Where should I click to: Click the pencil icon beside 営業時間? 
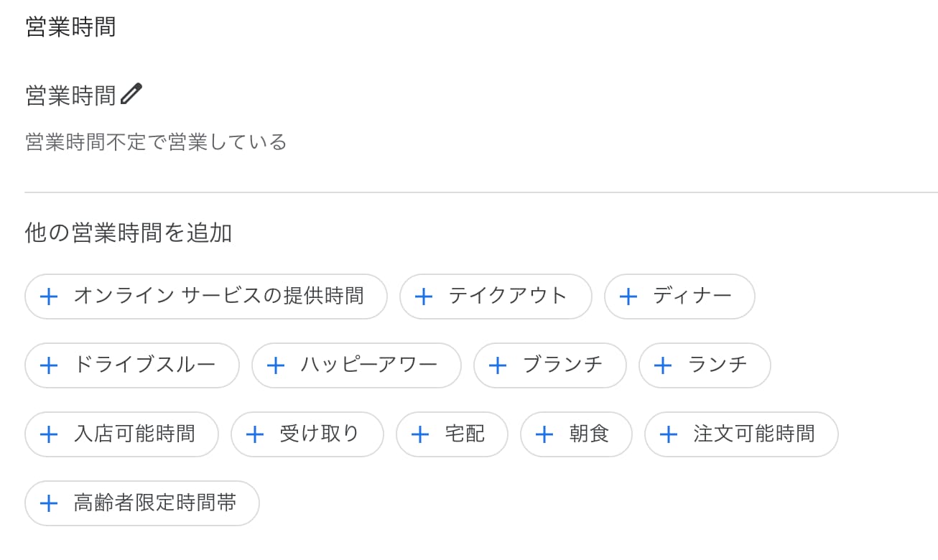pyautogui.click(x=131, y=94)
